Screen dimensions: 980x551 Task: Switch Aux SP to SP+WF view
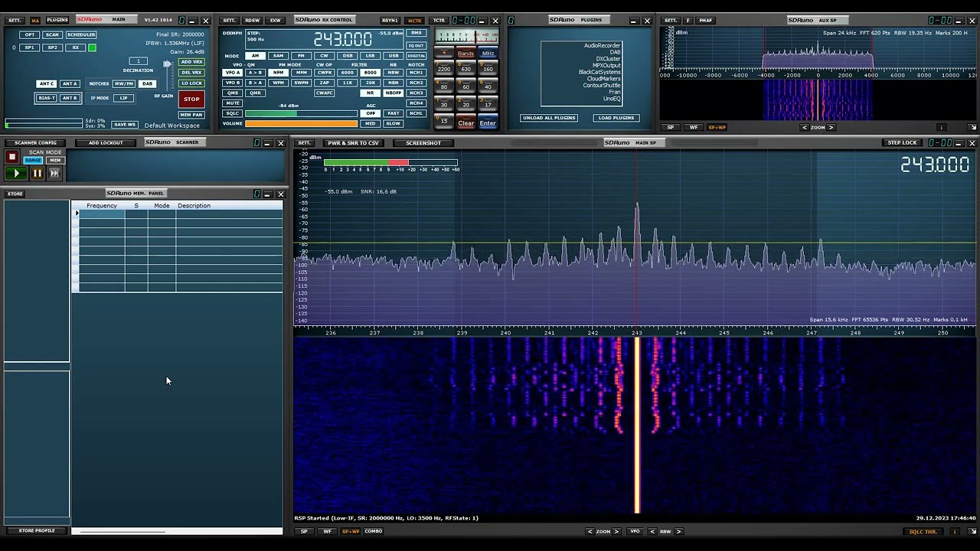point(717,127)
